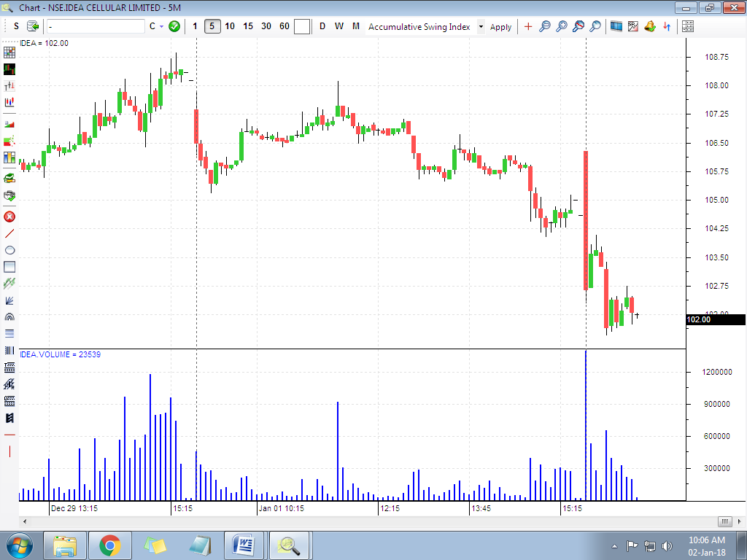Image resolution: width=747 pixels, height=560 pixels.
Task: Select the vertical time zone lines tool
Action: (9, 351)
